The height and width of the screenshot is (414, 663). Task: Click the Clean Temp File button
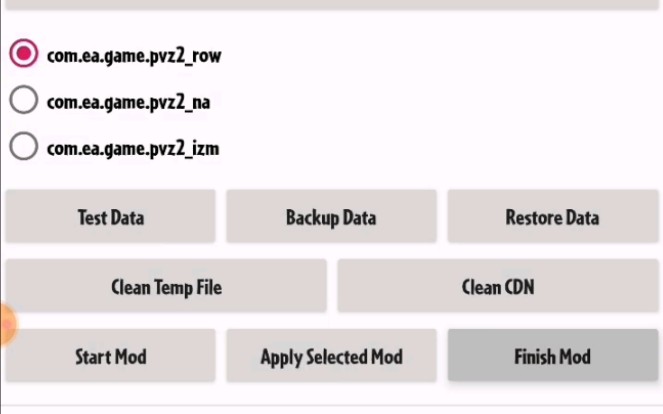pyautogui.click(x=166, y=286)
